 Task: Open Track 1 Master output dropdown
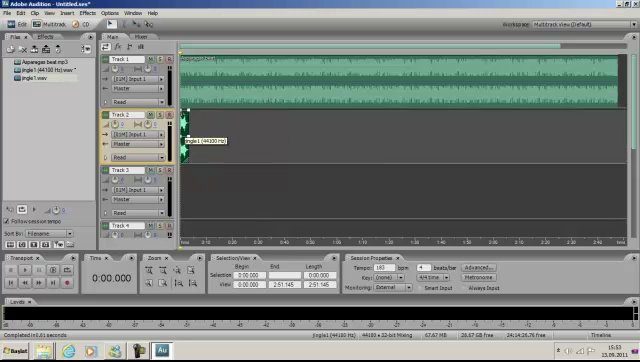pos(138,89)
